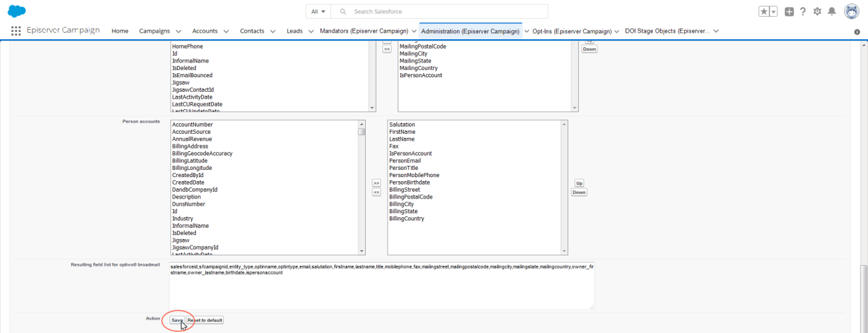Screen dimensions: 868x333
Task: Open the Help question mark icon
Action: click(x=803, y=11)
